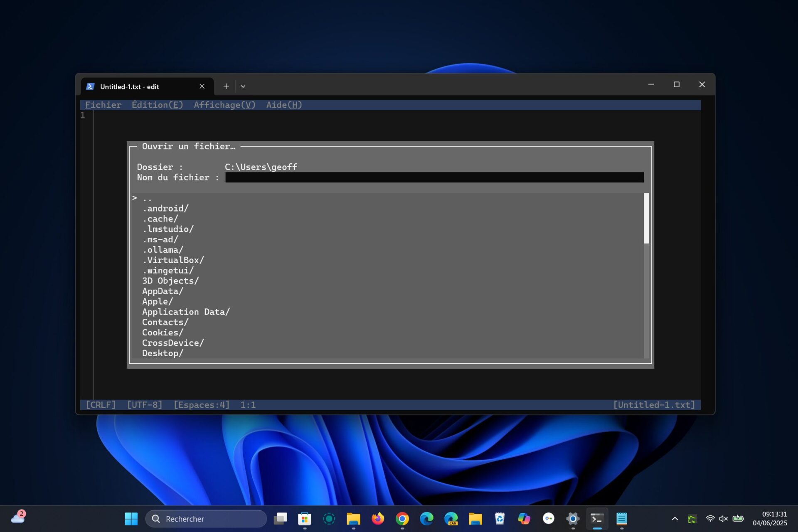Open the battery status tray icon
Image resolution: width=798 pixels, height=532 pixels.
pyautogui.click(x=738, y=518)
